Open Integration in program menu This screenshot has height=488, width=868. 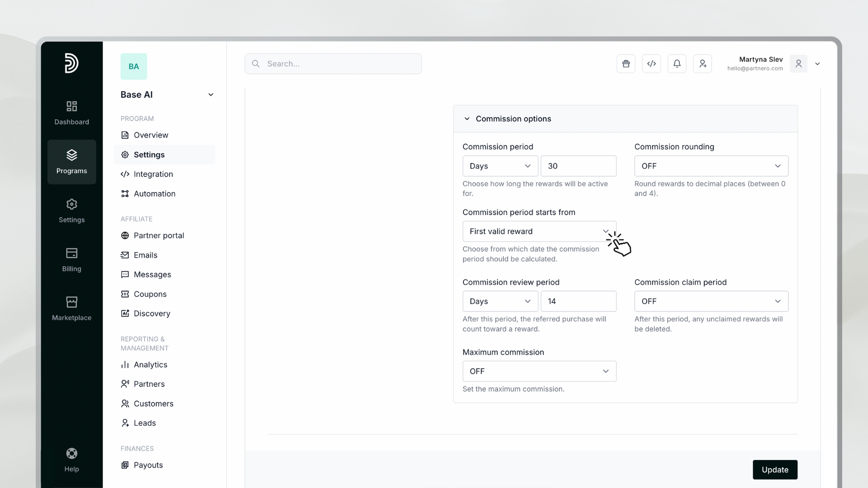(153, 174)
